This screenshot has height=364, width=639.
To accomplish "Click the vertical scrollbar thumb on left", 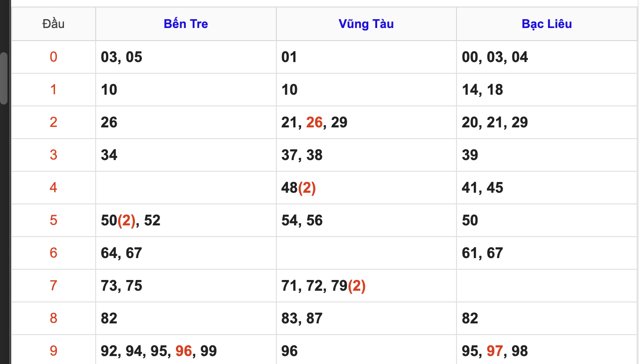I will click(x=4, y=78).
